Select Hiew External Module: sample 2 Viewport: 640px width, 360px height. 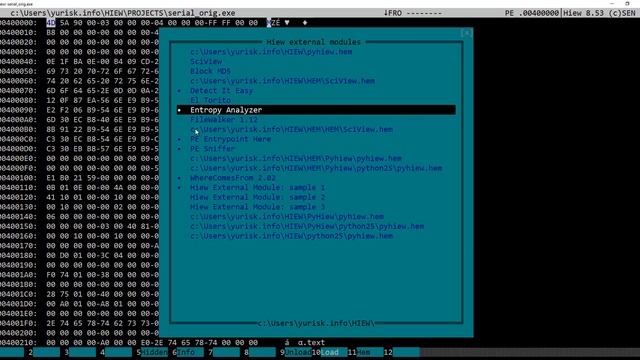[258, 197]
